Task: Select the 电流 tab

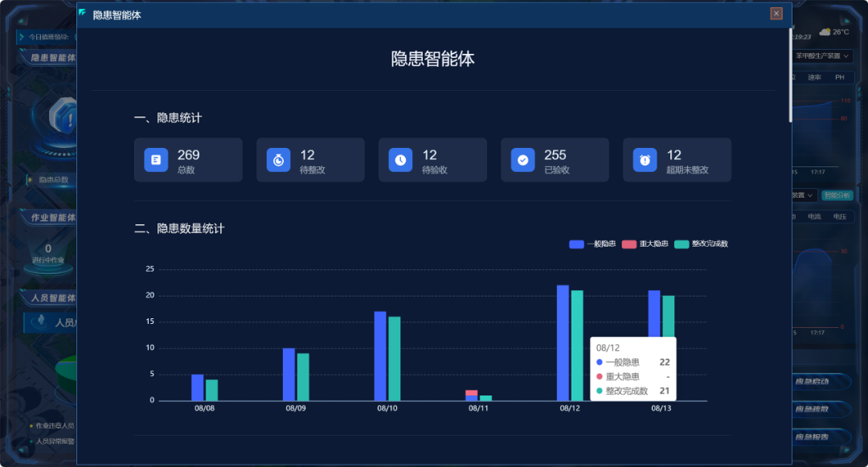Action: click(814, 217)
